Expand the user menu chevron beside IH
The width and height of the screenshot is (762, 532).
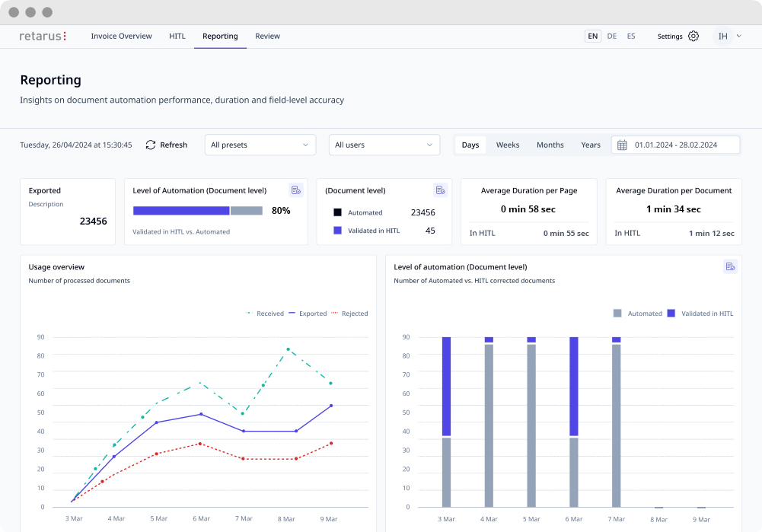coord(739,36)
